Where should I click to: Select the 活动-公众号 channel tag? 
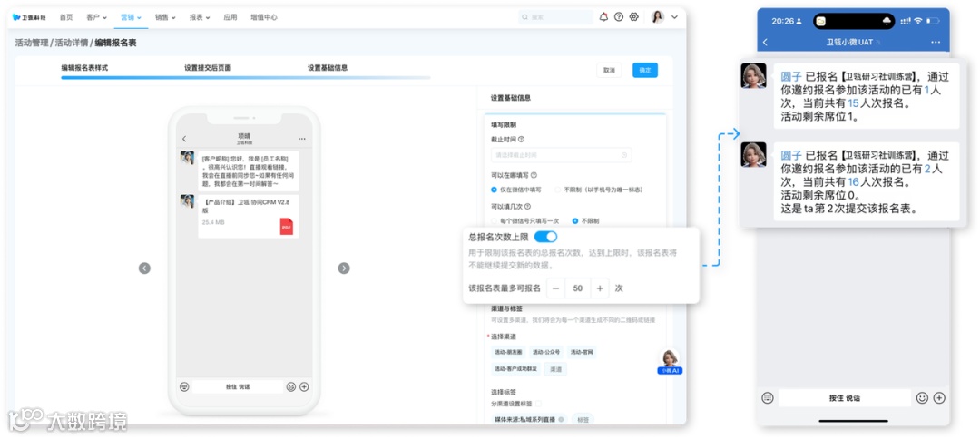(x=546, y=353)
